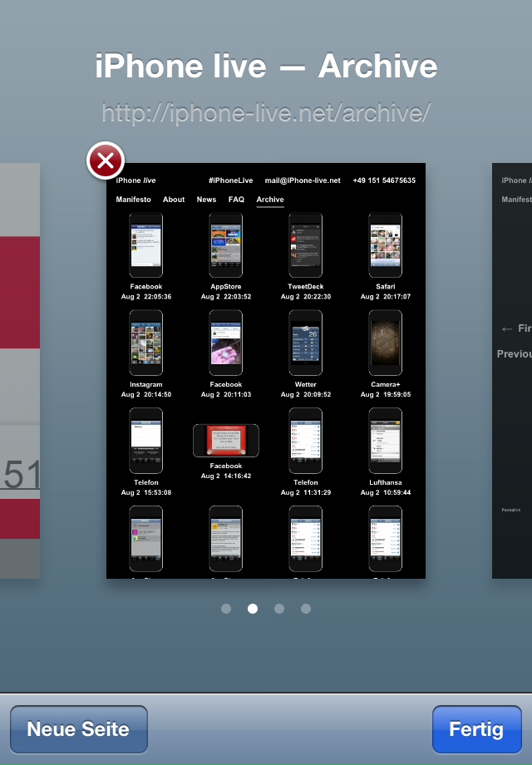Open Telefon screenshot from 15:53:08
Image resolution: width=532 pixels, height=765 pixels.
click(145, 441)
